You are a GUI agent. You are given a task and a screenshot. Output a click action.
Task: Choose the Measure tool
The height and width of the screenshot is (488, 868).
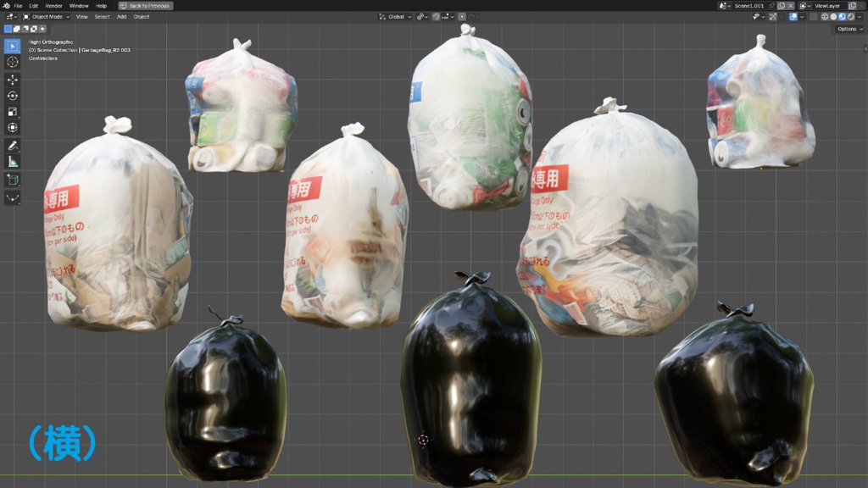(12, 162)
